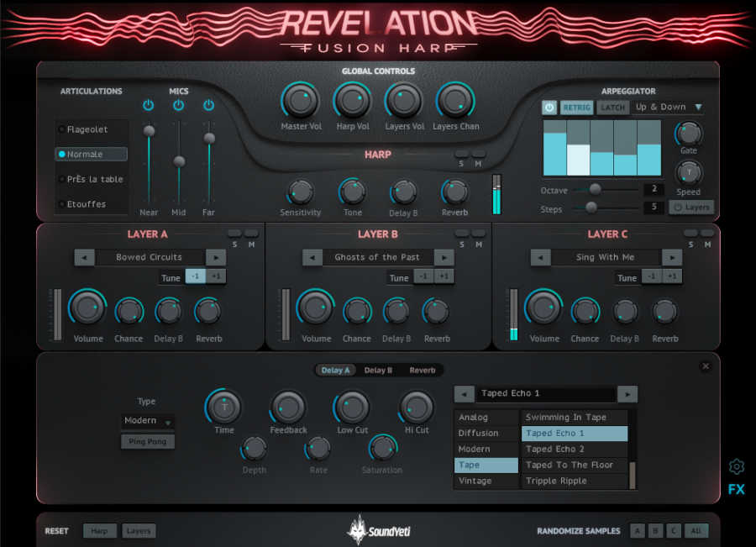
Task: Click the SoundYeti logo at the bottom
Action: pyautogui.click(x=378, y=530)
